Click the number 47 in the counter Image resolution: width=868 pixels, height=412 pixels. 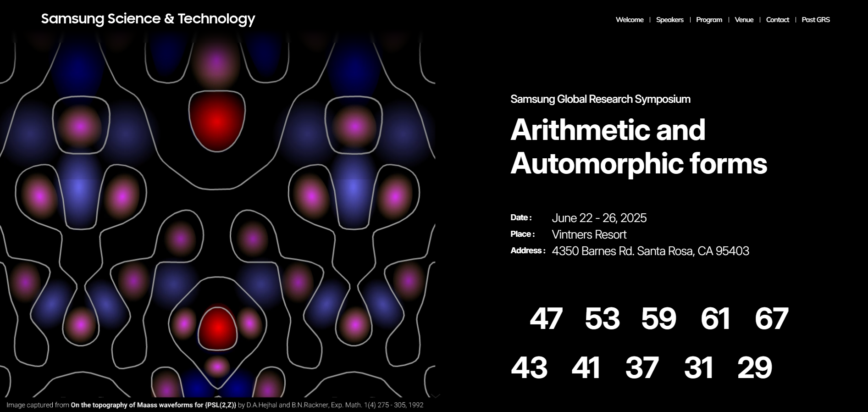click(x=546, y=318)
